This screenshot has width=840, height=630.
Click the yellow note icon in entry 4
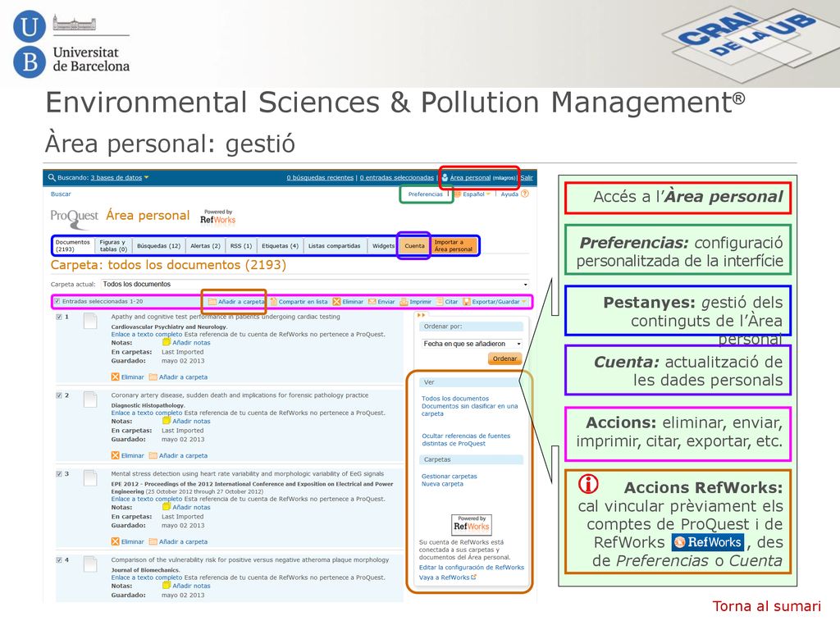(167, 585)
